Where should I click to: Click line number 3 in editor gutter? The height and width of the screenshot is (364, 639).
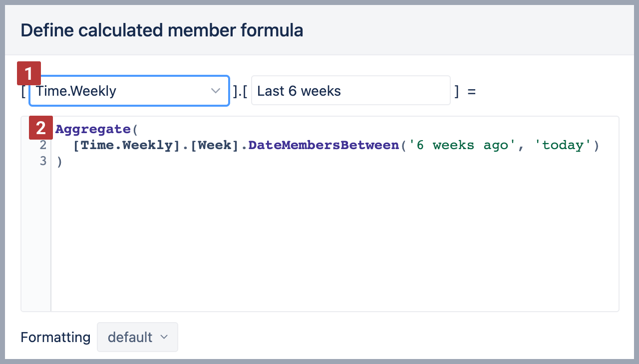coord(43,161)
